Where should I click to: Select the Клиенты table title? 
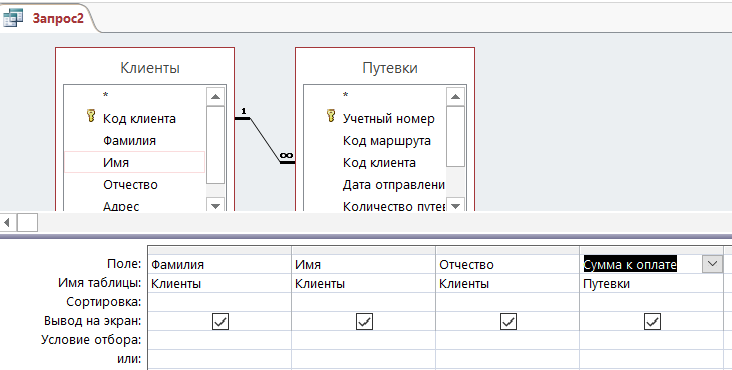tap(150, 68)
